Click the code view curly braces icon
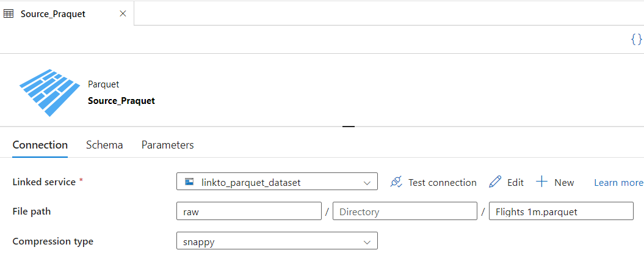This screenshot has width=644, height=280. coord(636,39)
